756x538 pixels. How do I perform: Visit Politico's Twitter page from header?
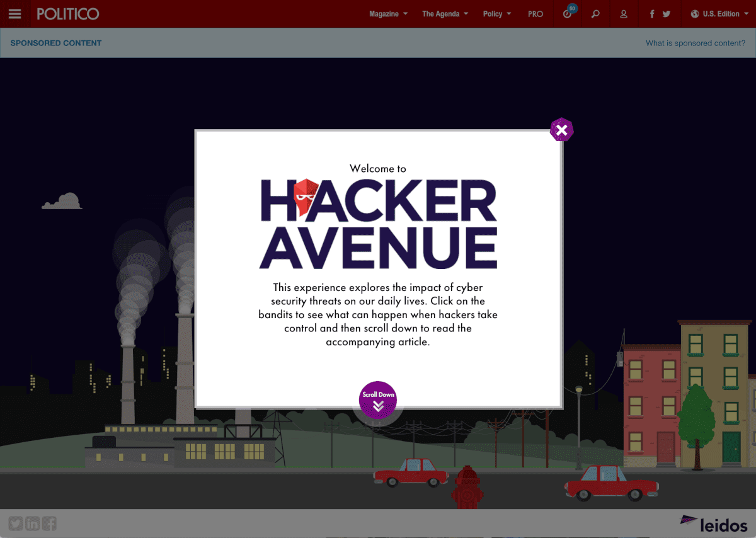pyautogui.click(x=666, y=14)
